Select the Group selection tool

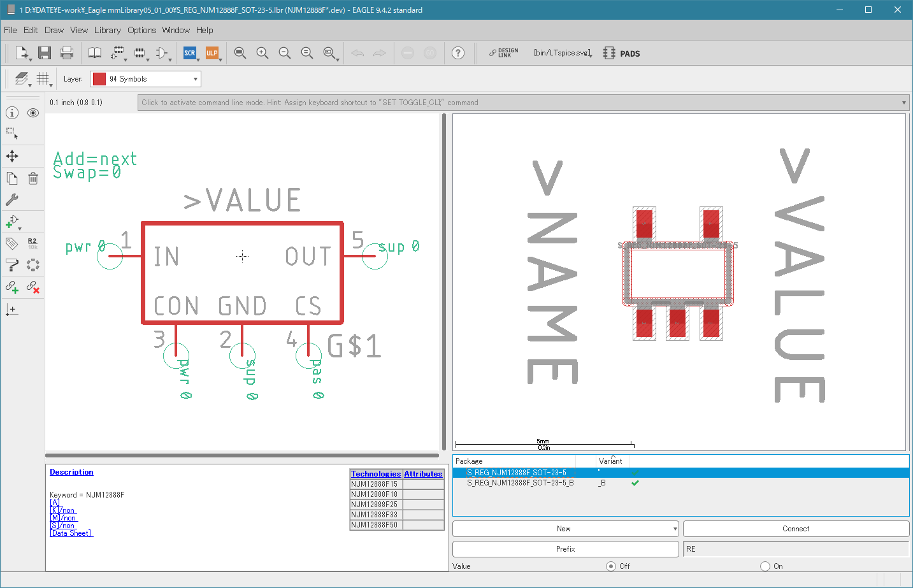[12, 134]
